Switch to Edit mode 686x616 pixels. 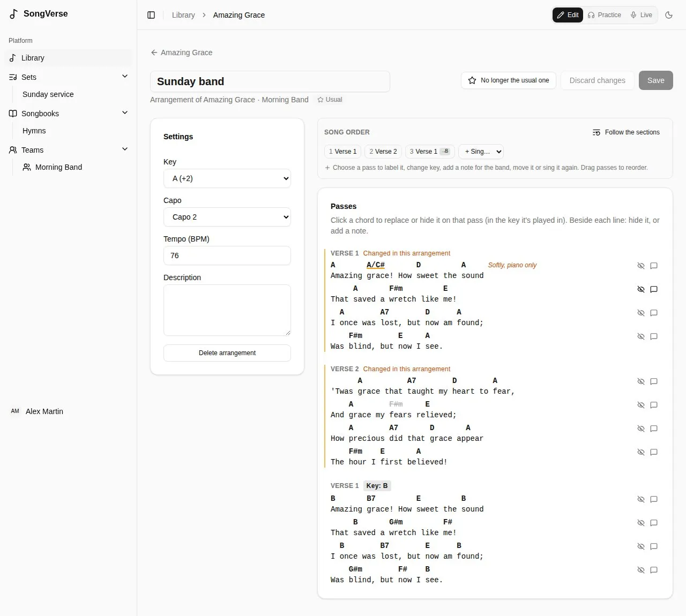pos(568,15)
